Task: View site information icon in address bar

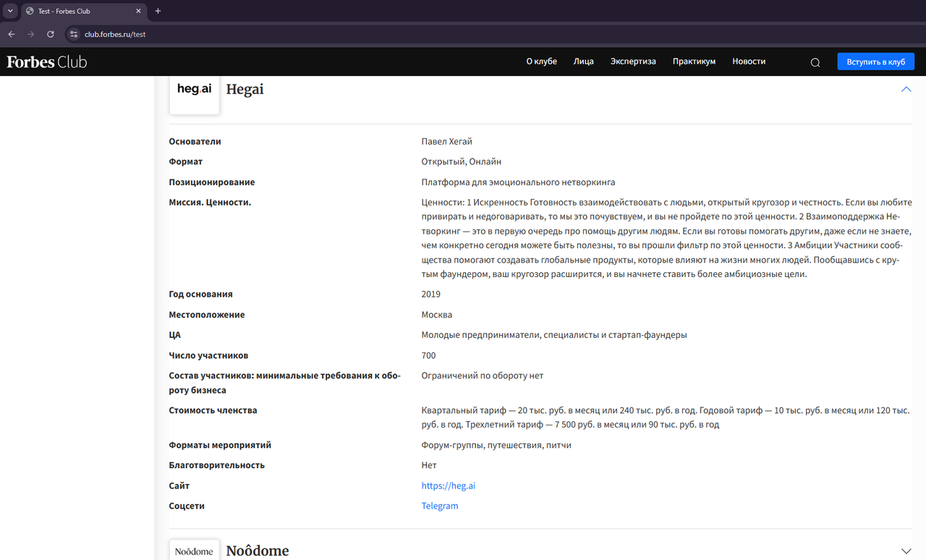Action: click(x=74, y=34)
